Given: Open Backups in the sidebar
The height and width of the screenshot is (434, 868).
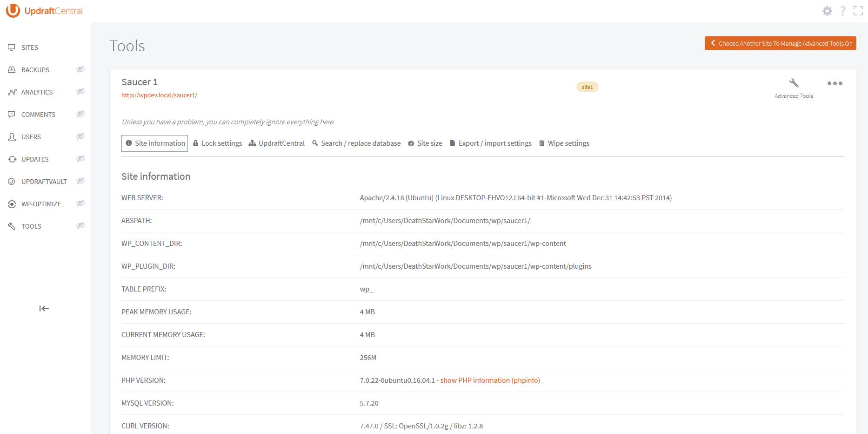Looking at the screenshot, I should 35,70.
